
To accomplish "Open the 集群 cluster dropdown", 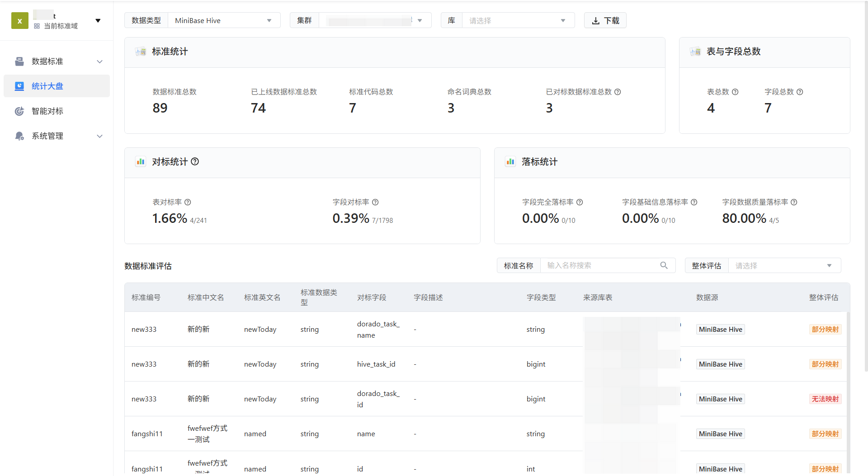I will (374, 21).
